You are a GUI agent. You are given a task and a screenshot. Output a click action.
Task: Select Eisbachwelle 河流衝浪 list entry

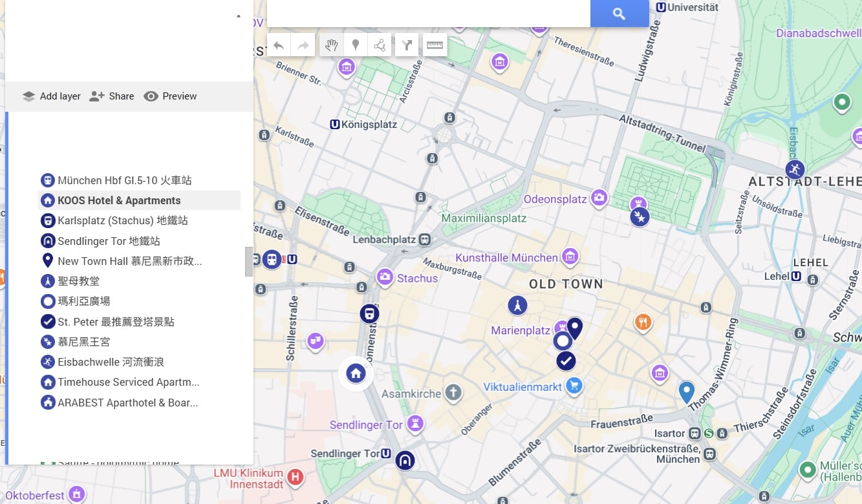tap(140, 362)
